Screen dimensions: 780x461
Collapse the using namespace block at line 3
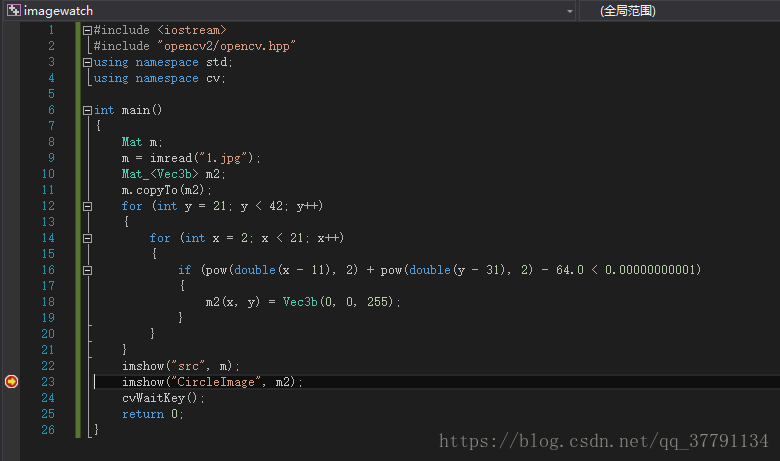click(x=87, y=63)
